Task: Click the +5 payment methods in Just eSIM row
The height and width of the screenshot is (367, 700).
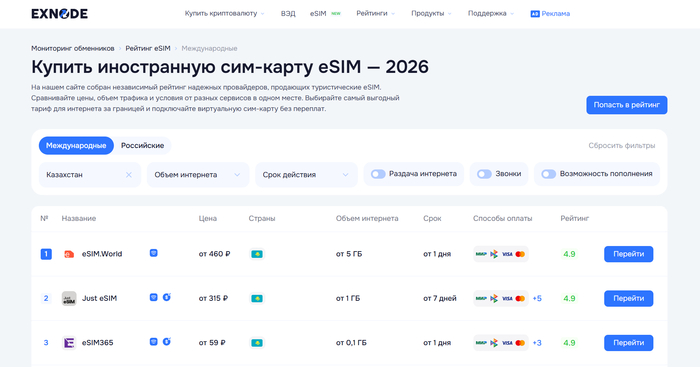Action: 537,298
